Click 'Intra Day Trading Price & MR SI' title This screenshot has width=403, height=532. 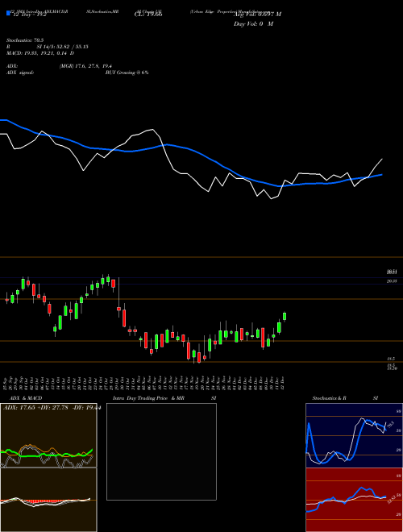[x=164, y=398]
